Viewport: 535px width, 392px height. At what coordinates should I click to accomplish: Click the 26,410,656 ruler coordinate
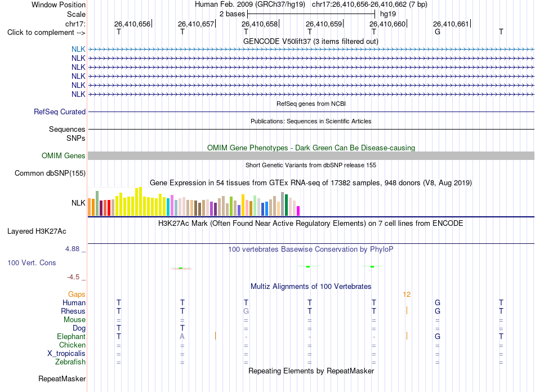(132, 24)
